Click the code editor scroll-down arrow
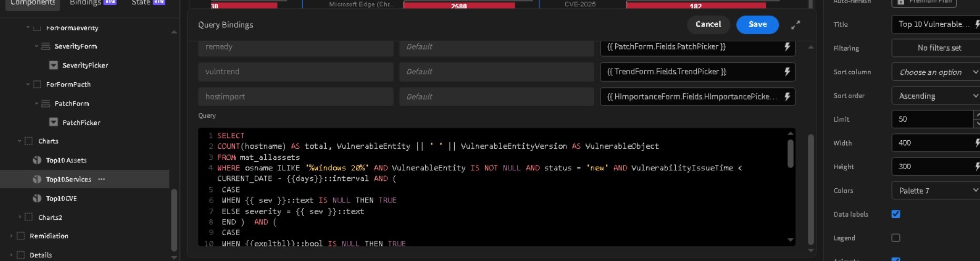Viewport: 980px width, 261px height. coord(790,240)
